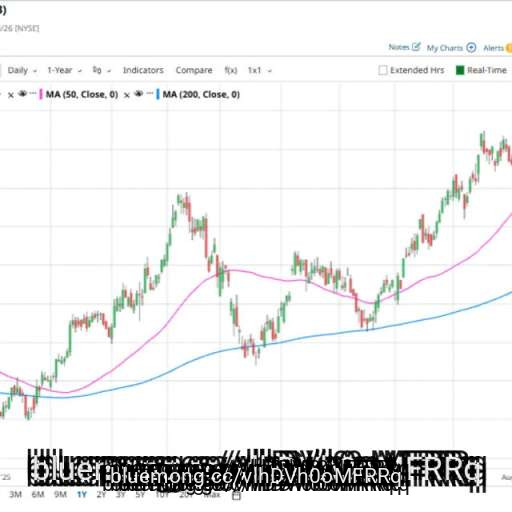The width and height of the screenshot is (512, 512).
Task: Open the Compare menu
Action: tap(194, 70)
